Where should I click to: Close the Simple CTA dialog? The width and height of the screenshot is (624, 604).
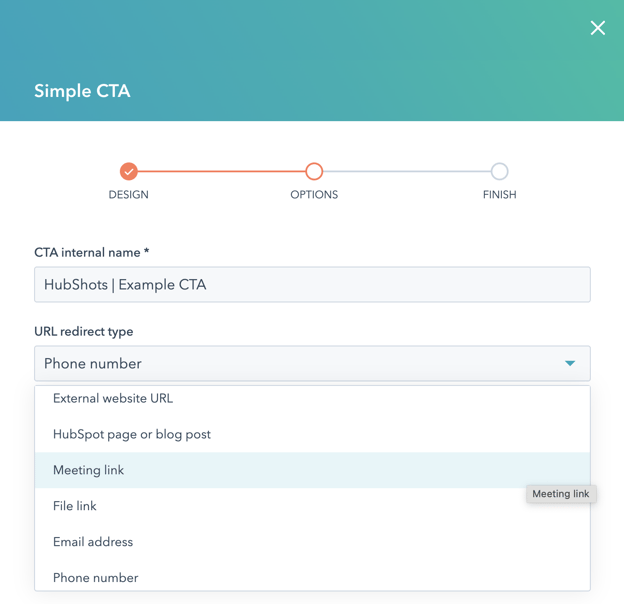point(597,28)
